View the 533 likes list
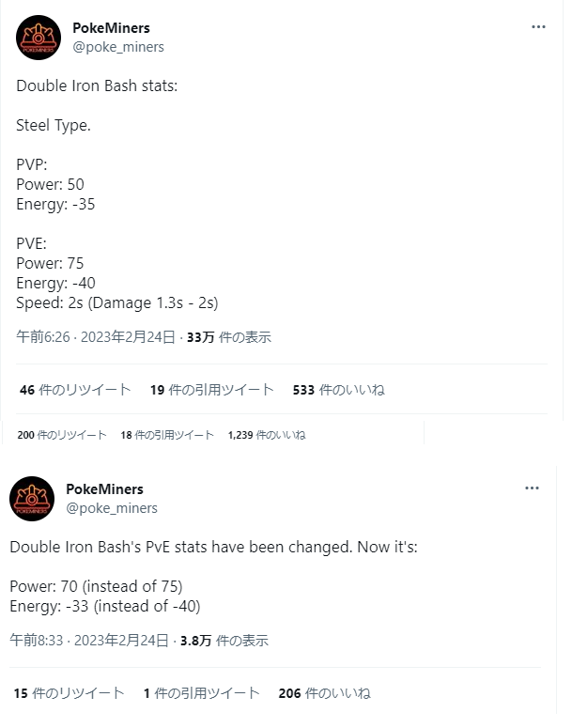 [338, 390]
